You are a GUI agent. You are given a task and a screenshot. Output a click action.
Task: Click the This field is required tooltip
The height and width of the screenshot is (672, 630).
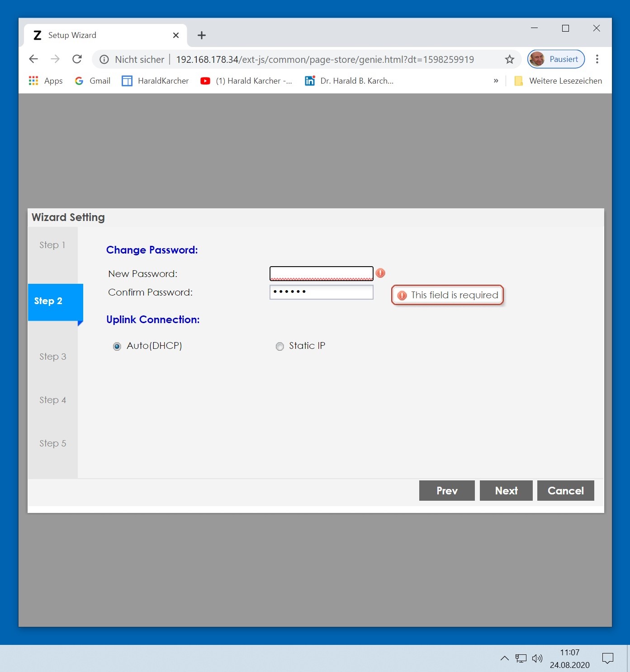[447, 295]
